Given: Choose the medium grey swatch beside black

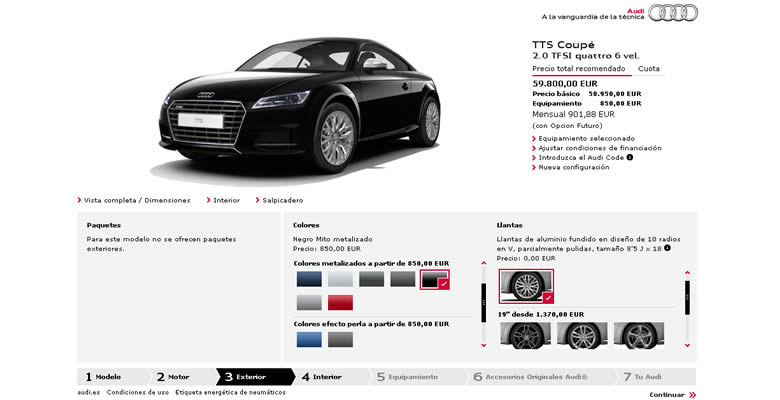Looking at the screenshot, I should pos(403,280).
